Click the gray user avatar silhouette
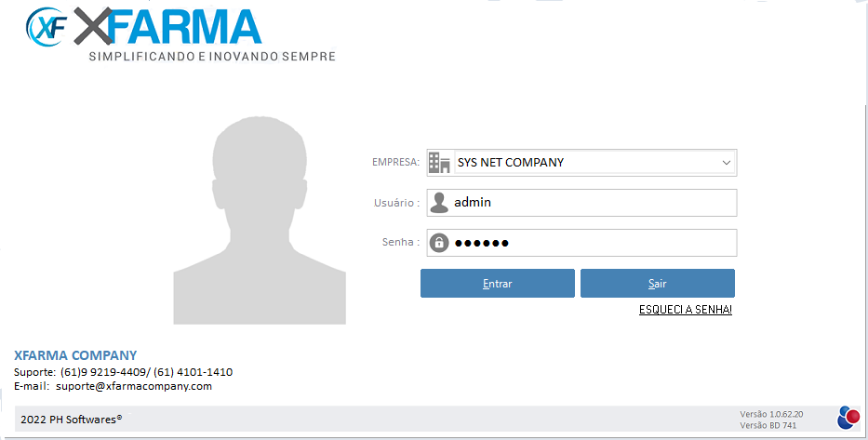 tap(260, 219)
